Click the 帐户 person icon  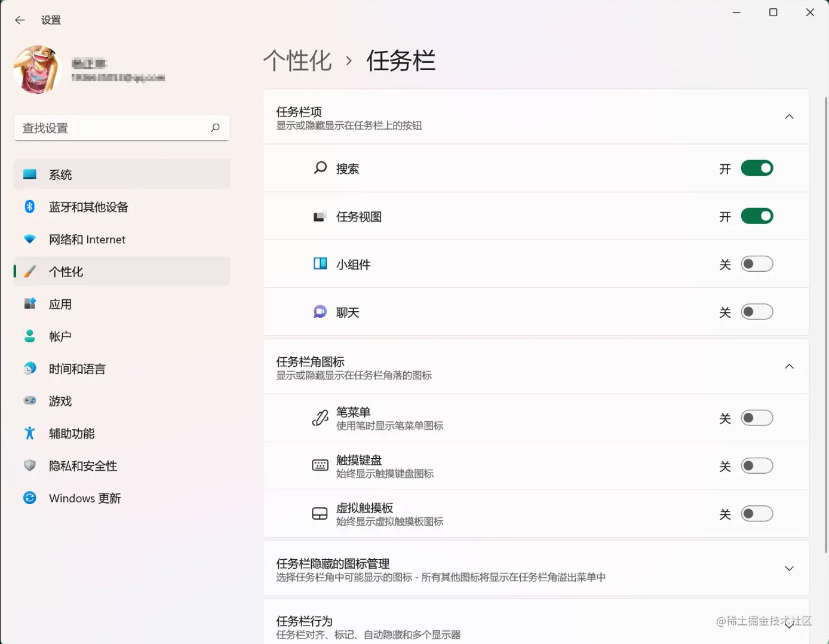[x=30, y=336]
